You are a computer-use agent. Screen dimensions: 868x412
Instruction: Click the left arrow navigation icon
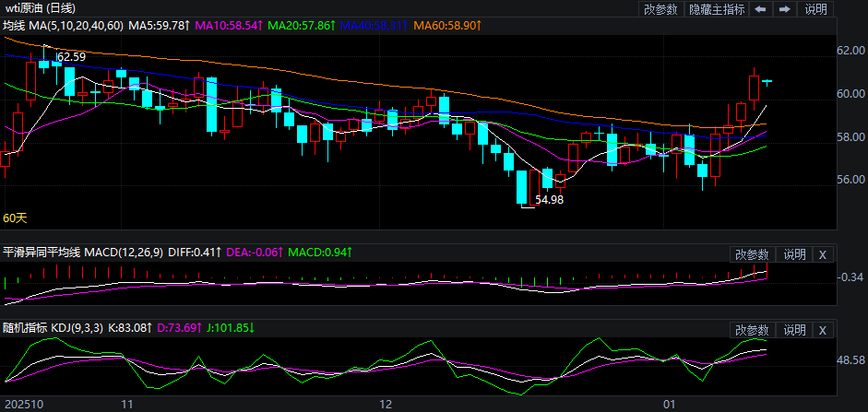(759, 9)
